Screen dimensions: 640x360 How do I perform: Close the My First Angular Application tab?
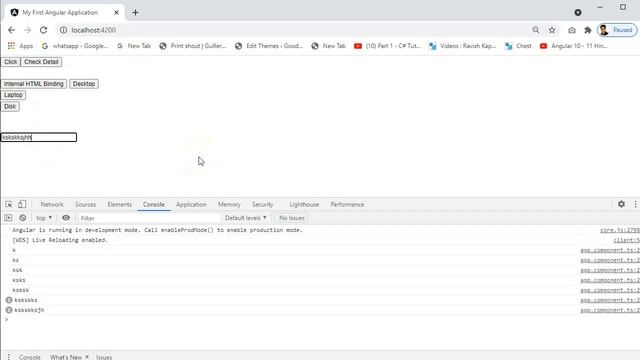click(x=116, y=13)
